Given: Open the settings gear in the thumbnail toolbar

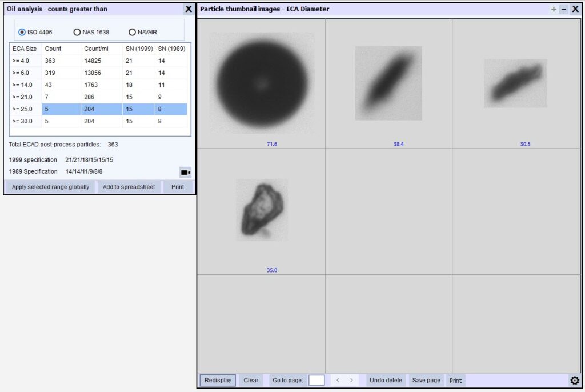Looking at the screenshot, I should [x=575, y=380].
